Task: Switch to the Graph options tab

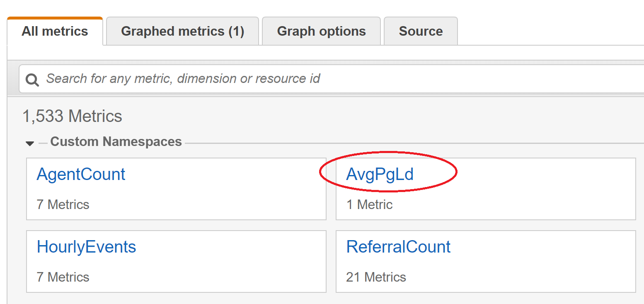Action: point(321,31)
